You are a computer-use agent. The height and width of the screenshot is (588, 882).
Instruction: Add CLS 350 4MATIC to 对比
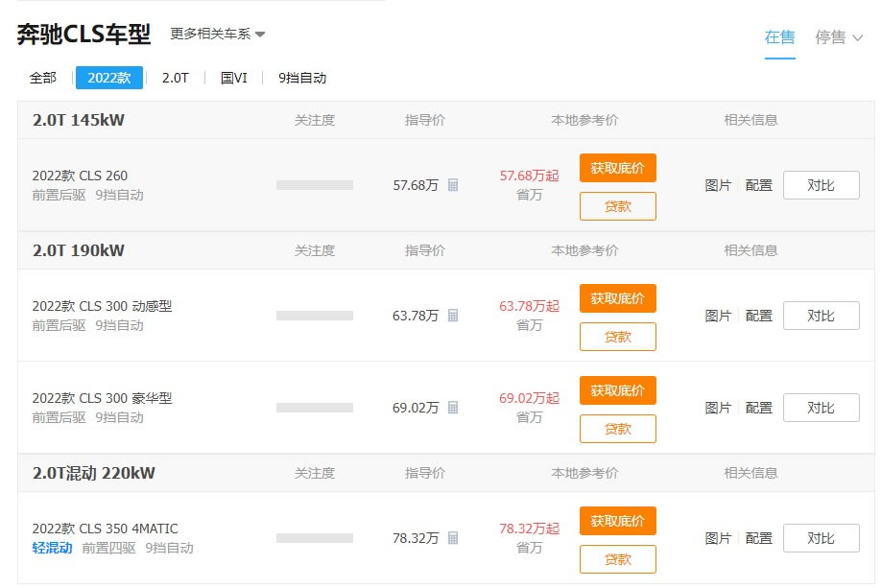click(822, 538)
